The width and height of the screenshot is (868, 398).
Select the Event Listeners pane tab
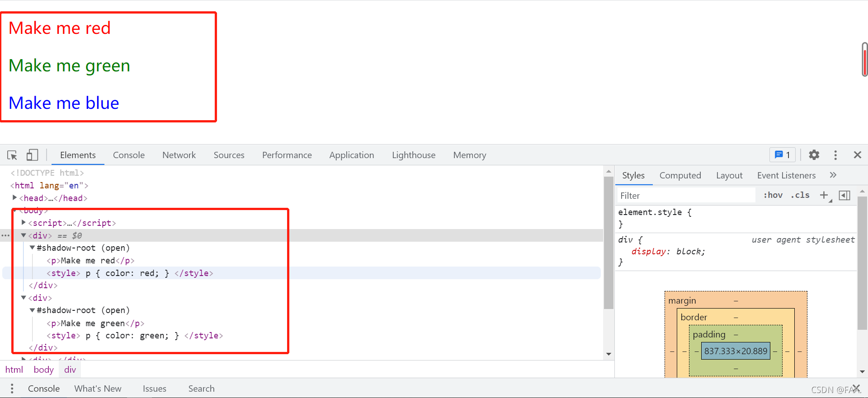786,175
